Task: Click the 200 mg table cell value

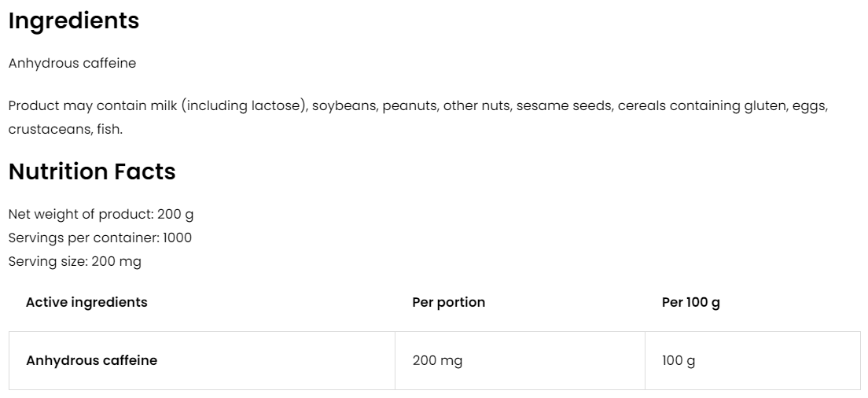Action: pos(437,361)
